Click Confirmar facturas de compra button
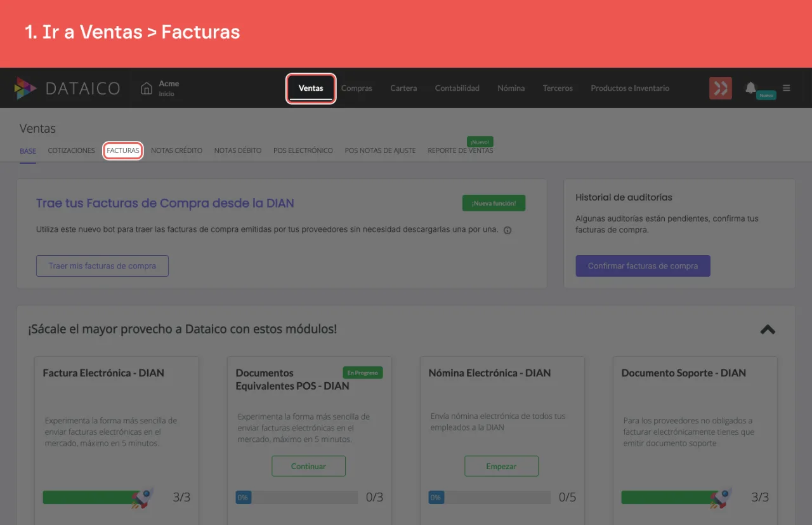The width and height of the screenshot is (812, 525). [x=643, y=266]
